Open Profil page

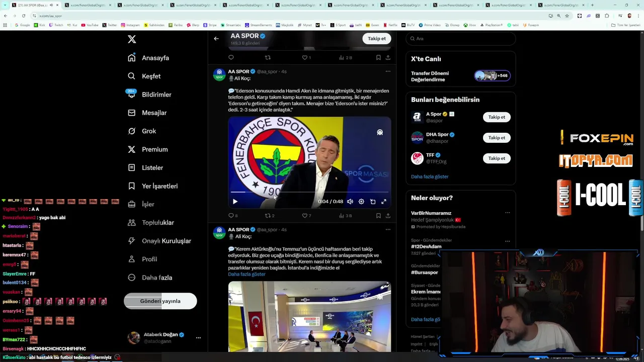tap(142, 259)
